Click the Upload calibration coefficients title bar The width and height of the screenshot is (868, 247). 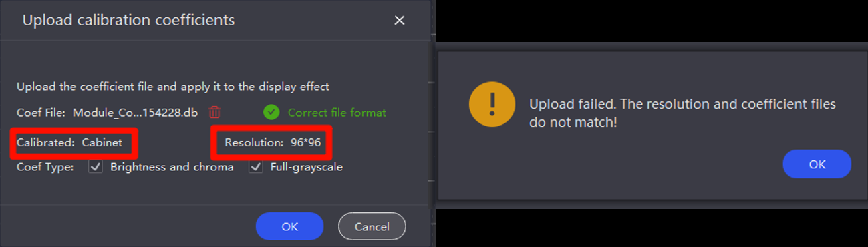[215, 20]
